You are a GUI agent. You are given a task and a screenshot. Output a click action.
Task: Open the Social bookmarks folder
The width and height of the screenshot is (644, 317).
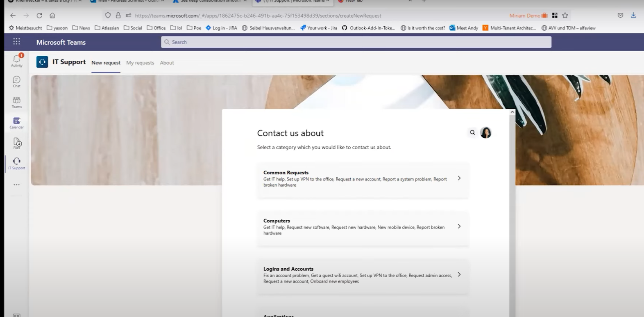click(x=133, y=28)
